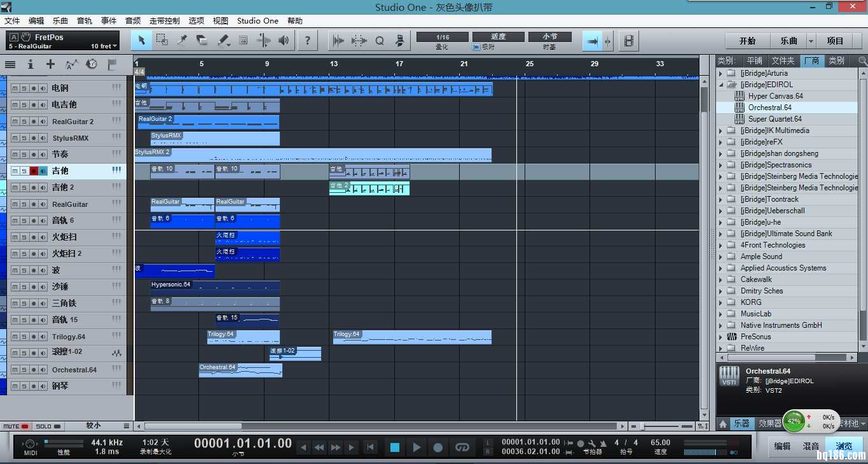Mute the 电钢 track
Image resolution: width=868 pixels, height=464 pixels.
[x=15, y=88]
